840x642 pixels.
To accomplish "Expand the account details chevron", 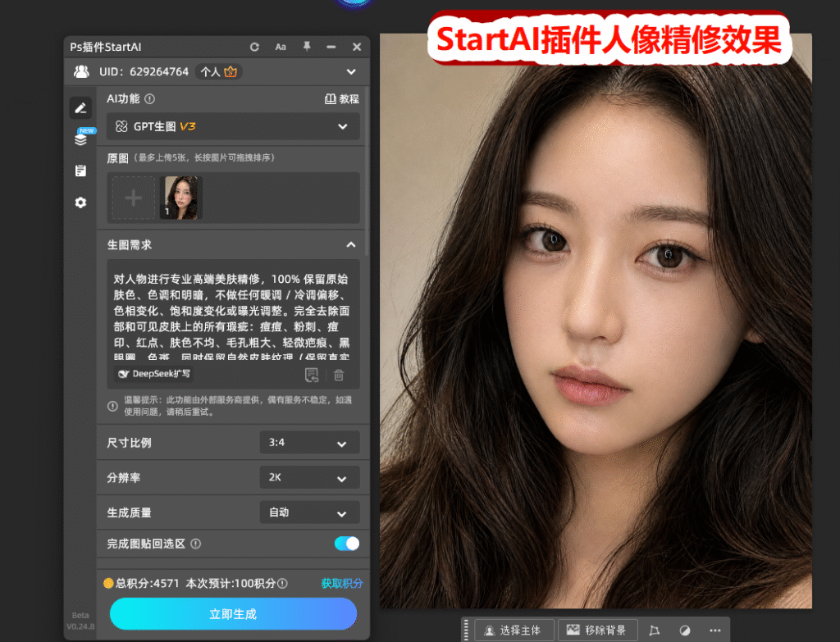I will [x=351, y=72].
